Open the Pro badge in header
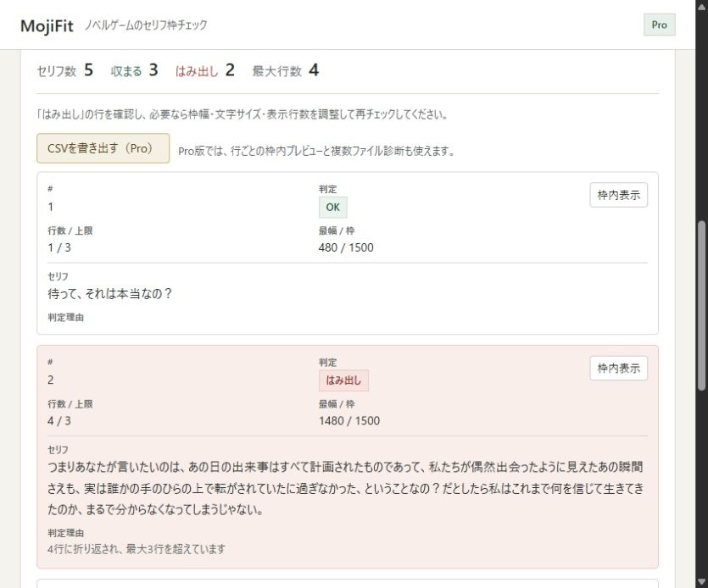The height and width of the screenshot is (588, 708). (x=659, y=25)
